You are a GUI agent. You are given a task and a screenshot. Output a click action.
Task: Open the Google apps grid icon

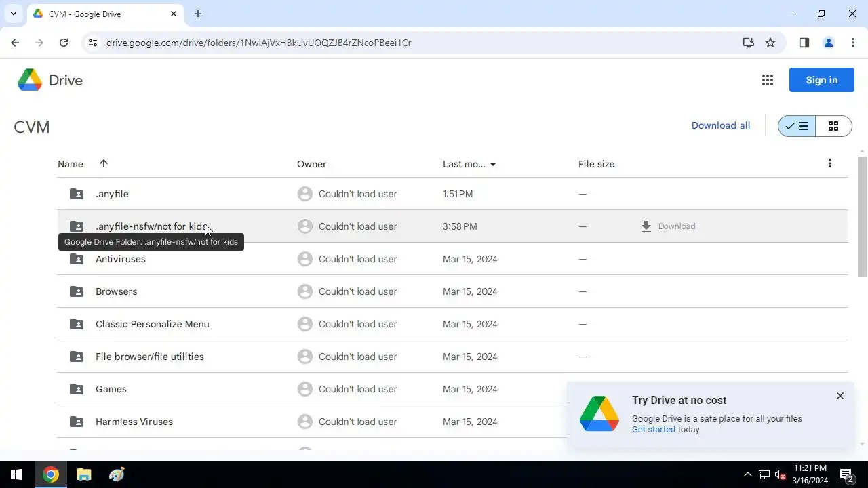coord(768,80)
